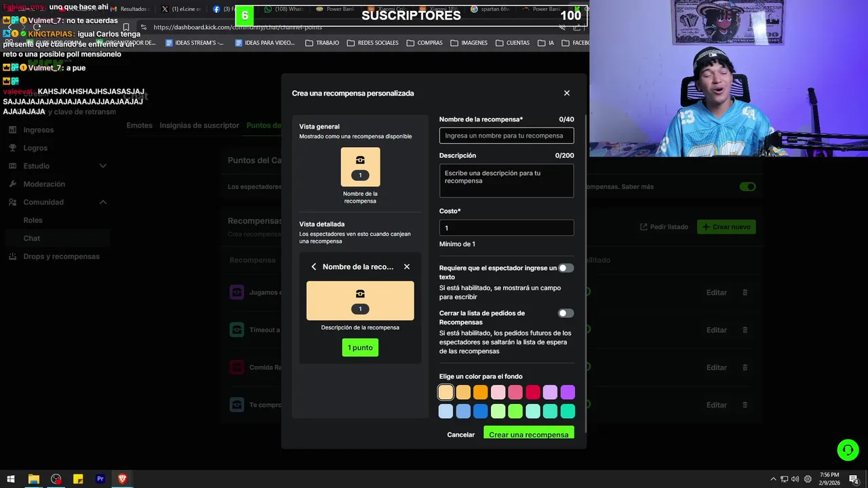
Task: Open Adobe Premiere Pro from the taskbar
Action: (100, 479)
